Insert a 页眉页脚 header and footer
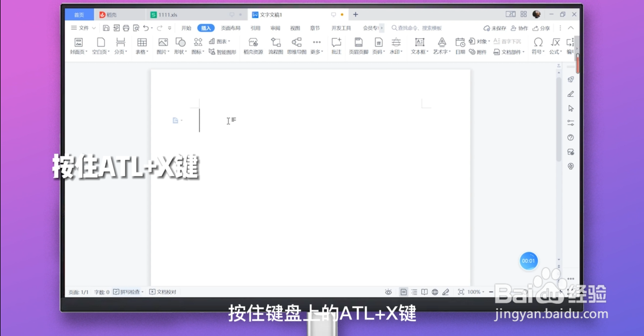Image resolution: width=644 pixels, height=336 pixels. click(x=359, y=45)
